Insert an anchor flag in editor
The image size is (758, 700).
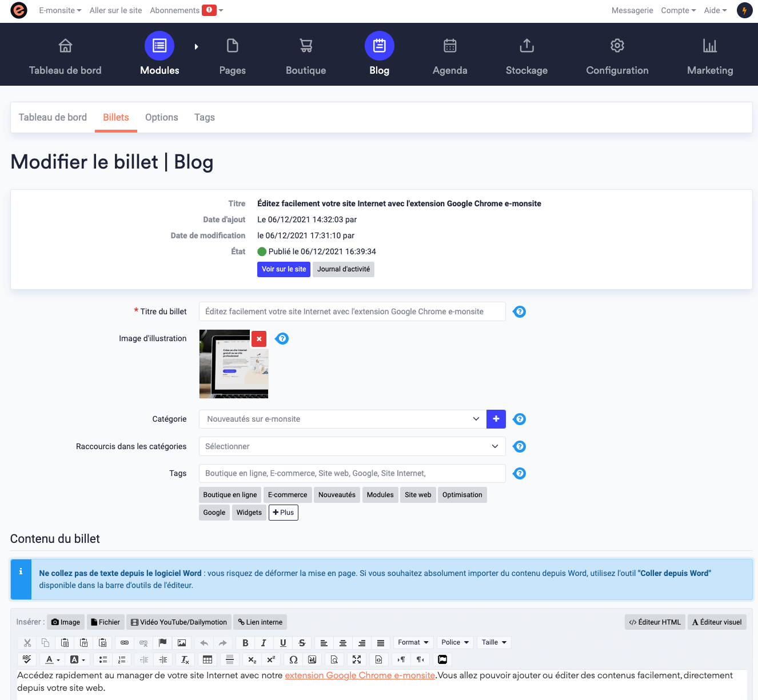click(162, 643)
